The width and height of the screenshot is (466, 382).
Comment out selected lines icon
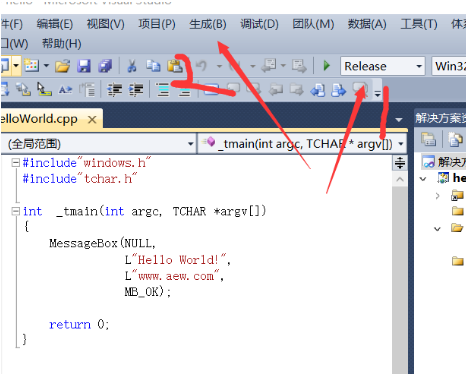(x=163, y=90)
